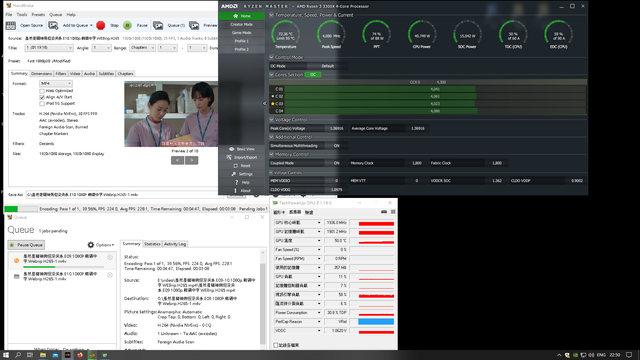The width and height of the screenshot is (640, 360).
Task: Open the Tools menu in HandBrake
Action: coord(22,15)
